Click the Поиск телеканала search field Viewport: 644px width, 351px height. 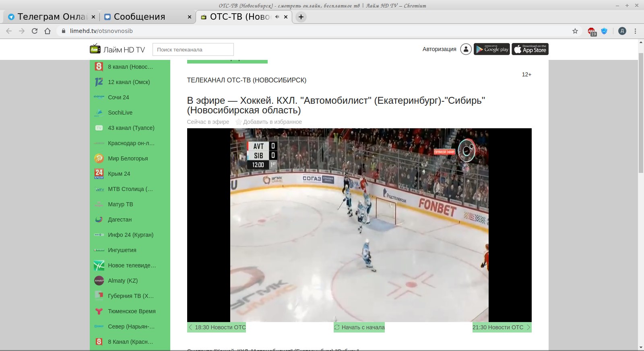click(193, 49)
